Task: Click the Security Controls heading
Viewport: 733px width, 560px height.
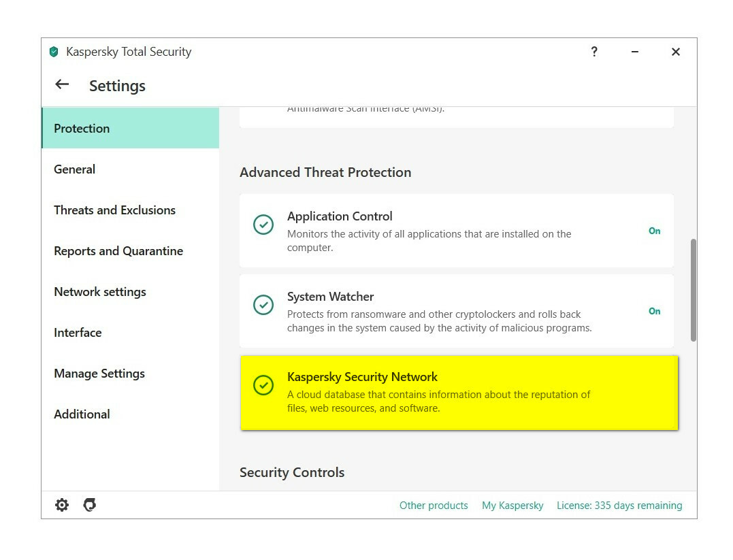Action: (292, 473)
